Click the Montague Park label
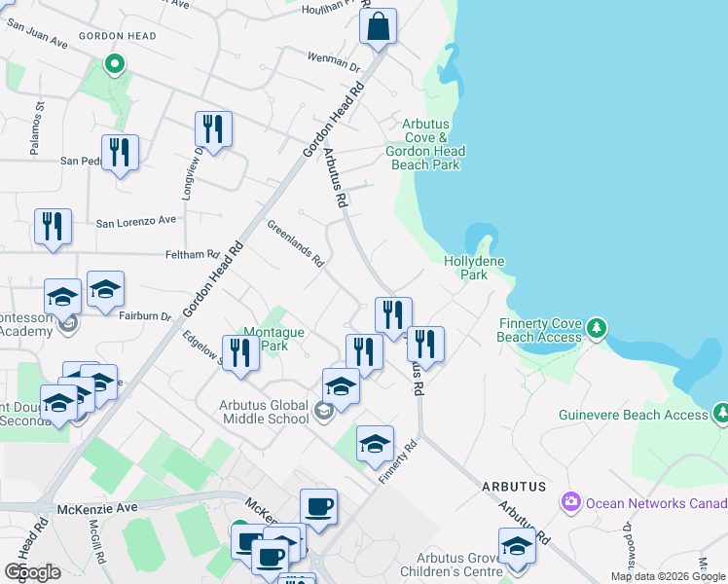 point(273,339)
